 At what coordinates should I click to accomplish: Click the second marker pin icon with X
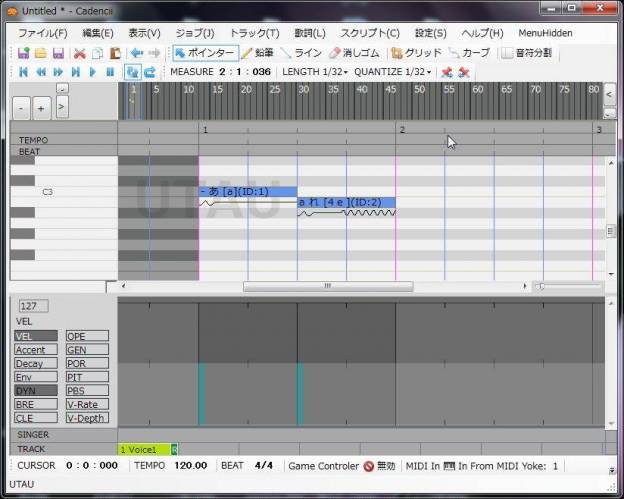[x=464, y=72]
